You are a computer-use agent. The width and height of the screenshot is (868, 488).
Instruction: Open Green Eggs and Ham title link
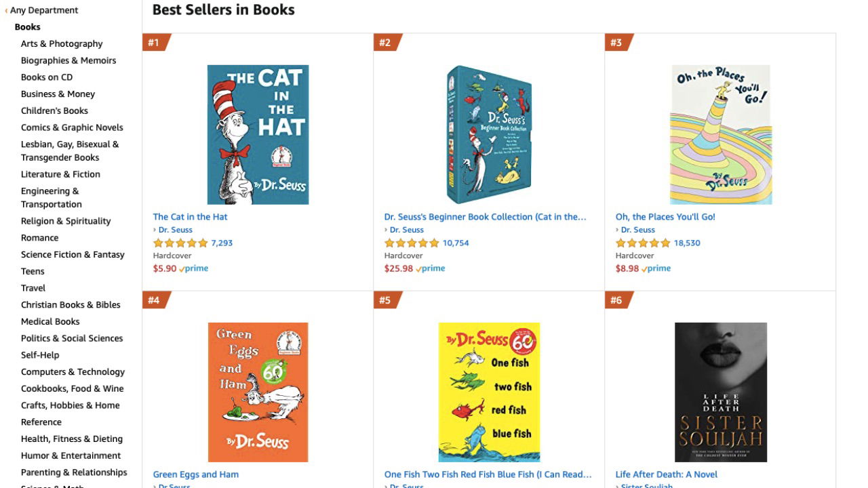[195, 474]
